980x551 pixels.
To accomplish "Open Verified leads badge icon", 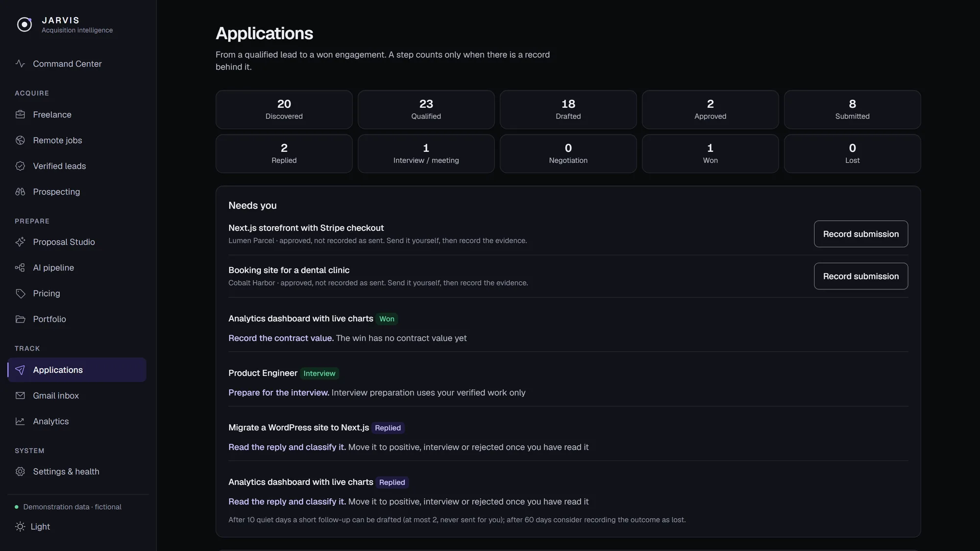I will pyautogui.click(x=20, y=166).
